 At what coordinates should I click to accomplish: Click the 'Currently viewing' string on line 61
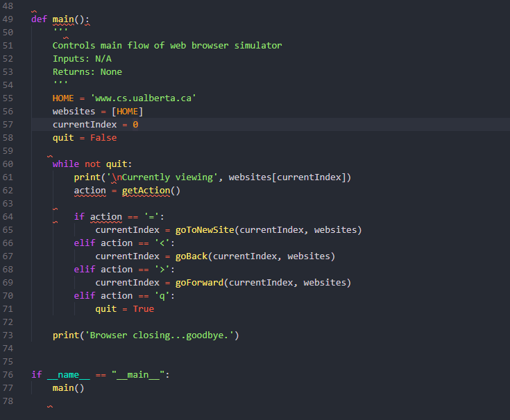click(x=167, y=177)
